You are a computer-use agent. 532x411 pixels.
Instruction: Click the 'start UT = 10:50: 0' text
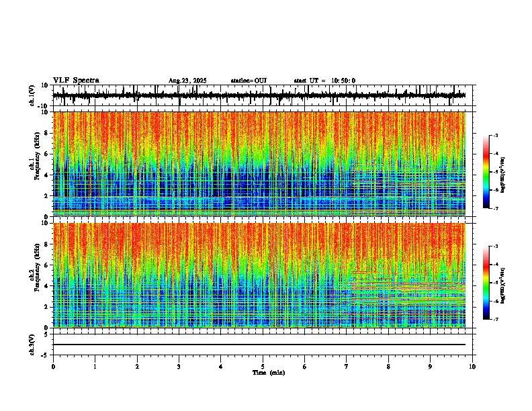coord(324,81)
